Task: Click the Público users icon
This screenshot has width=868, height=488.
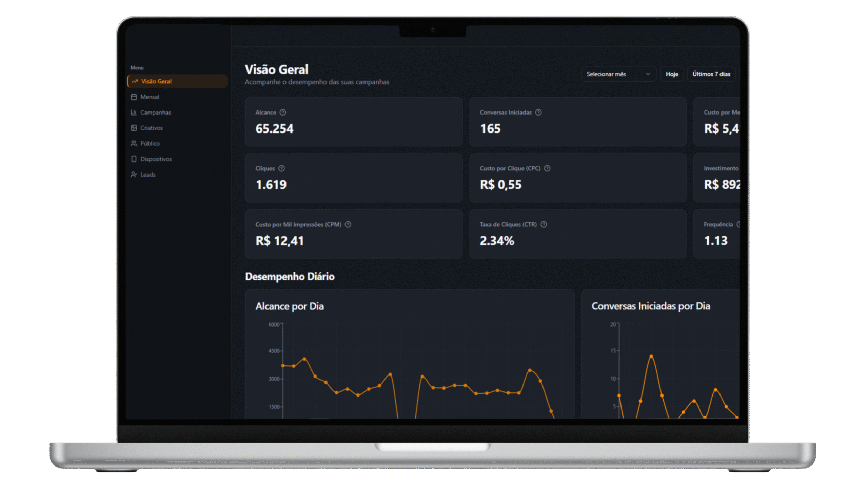Action: pyautogui.click(x=134, y=143)
